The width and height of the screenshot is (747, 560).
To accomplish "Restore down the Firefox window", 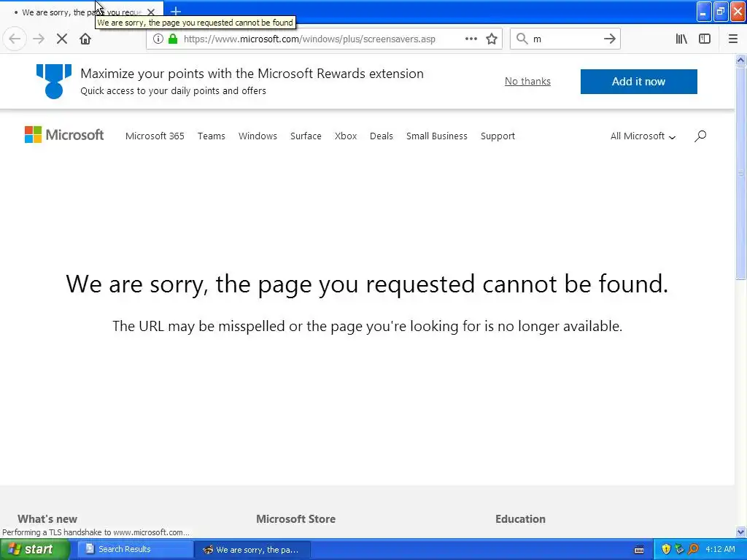I will pos(721,12).
